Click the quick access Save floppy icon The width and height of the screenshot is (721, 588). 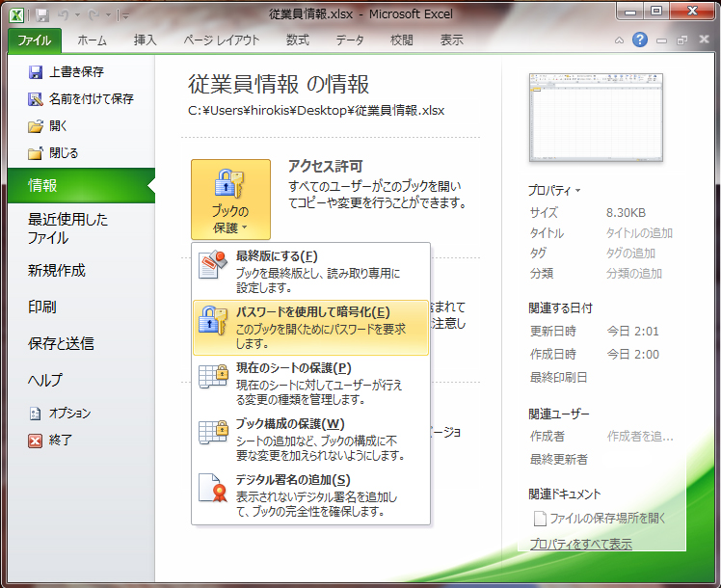(x=42, y=15)
